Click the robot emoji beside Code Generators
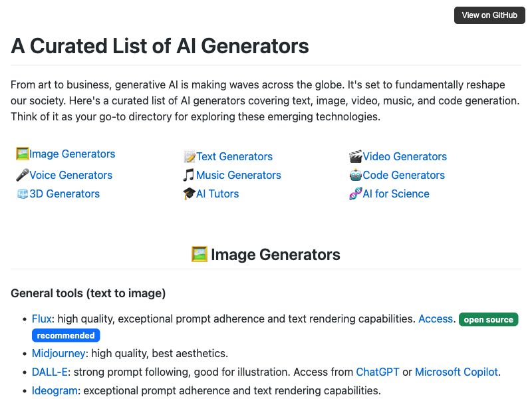 click(x=355, y=176)
